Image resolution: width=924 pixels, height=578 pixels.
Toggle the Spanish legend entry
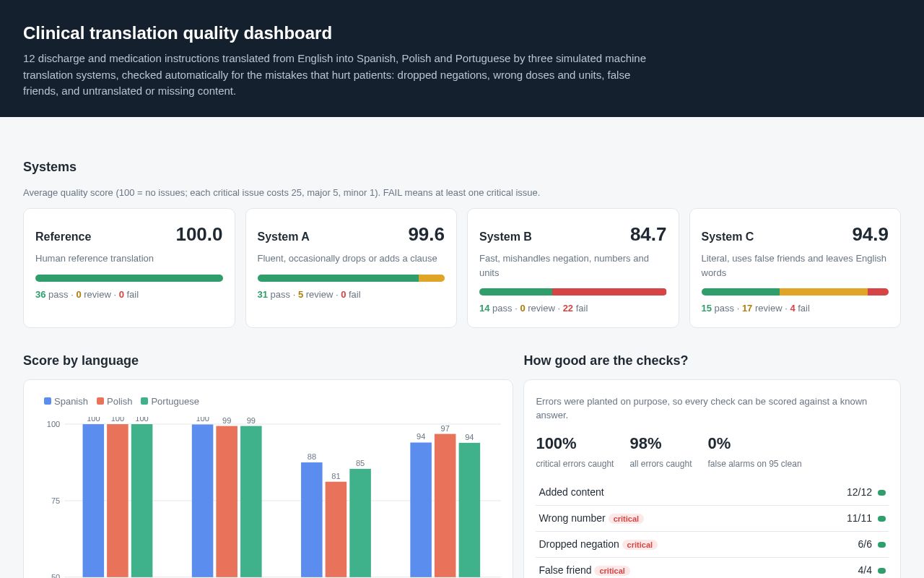tap(66, 401)
